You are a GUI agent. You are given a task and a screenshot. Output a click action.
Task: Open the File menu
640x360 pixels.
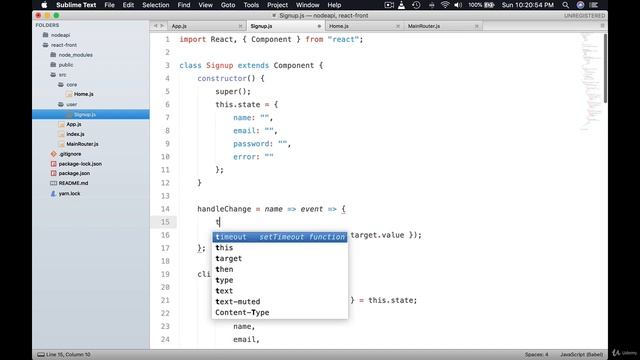tap(109, 5)
